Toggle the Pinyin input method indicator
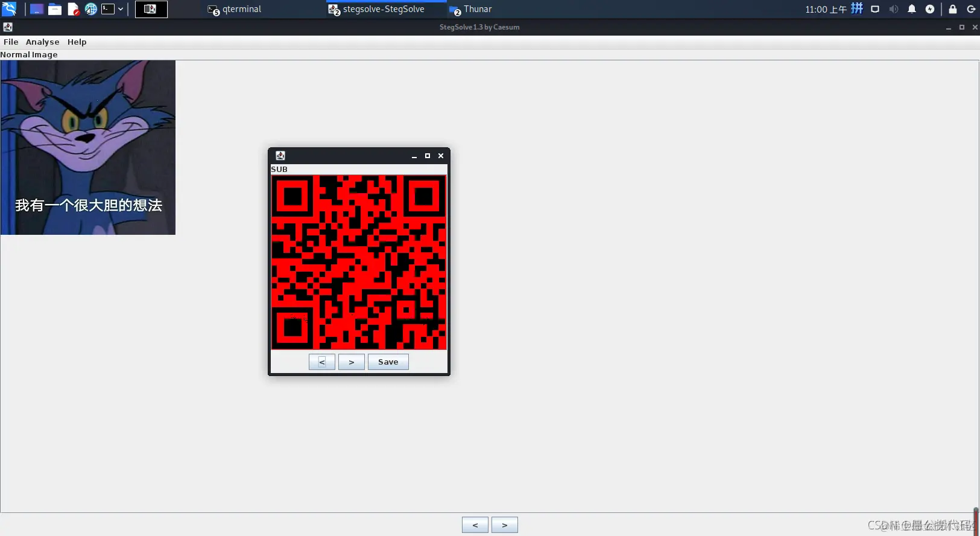 (x=857, y=8)
